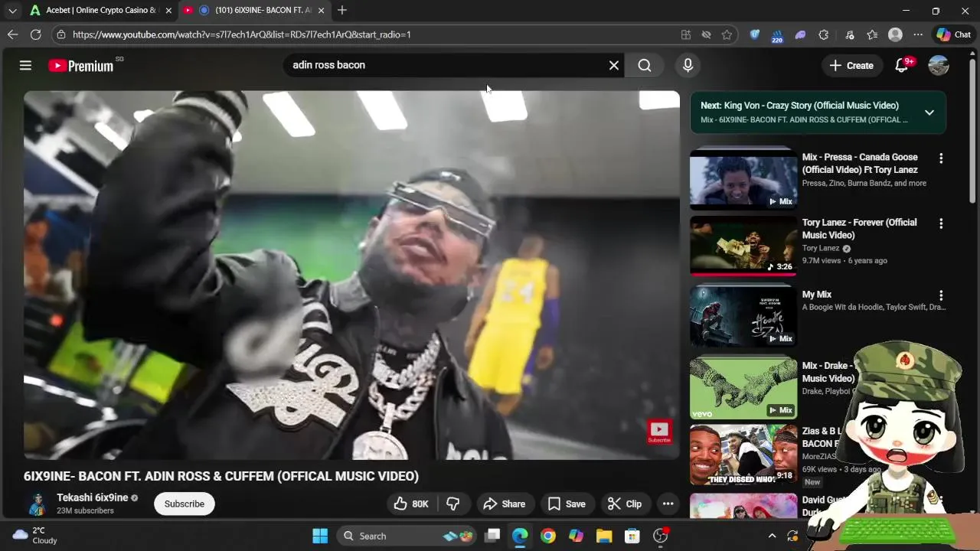The height and width of the screenshot is (551, 980).
Task: Open the Windows Start menu
Action: pos(320,536)
